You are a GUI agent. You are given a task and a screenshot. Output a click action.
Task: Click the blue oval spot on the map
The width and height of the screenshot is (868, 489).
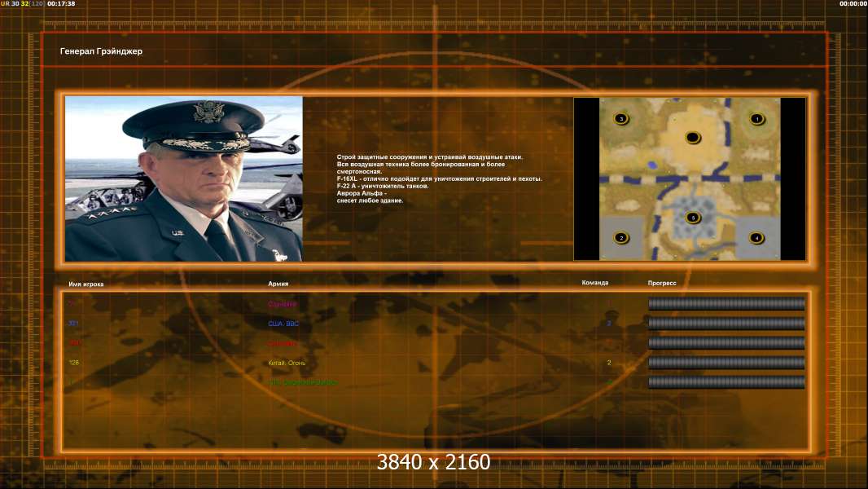point(653,165)
